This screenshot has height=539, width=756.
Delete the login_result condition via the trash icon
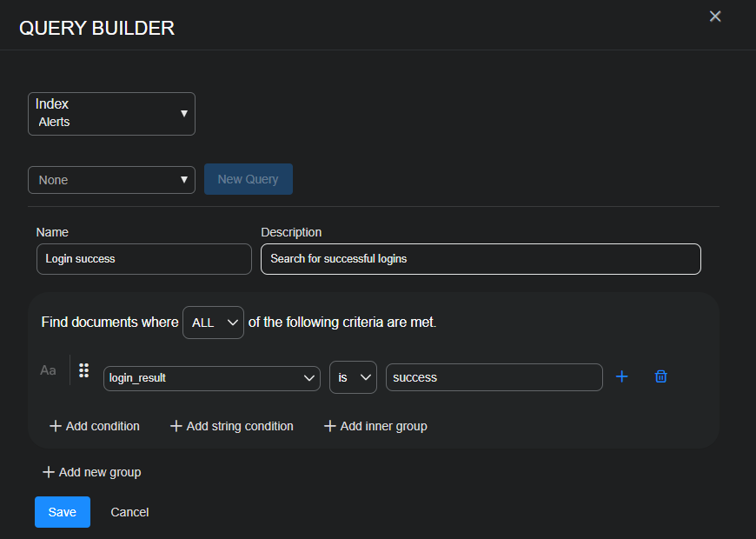tap(660, 376)
